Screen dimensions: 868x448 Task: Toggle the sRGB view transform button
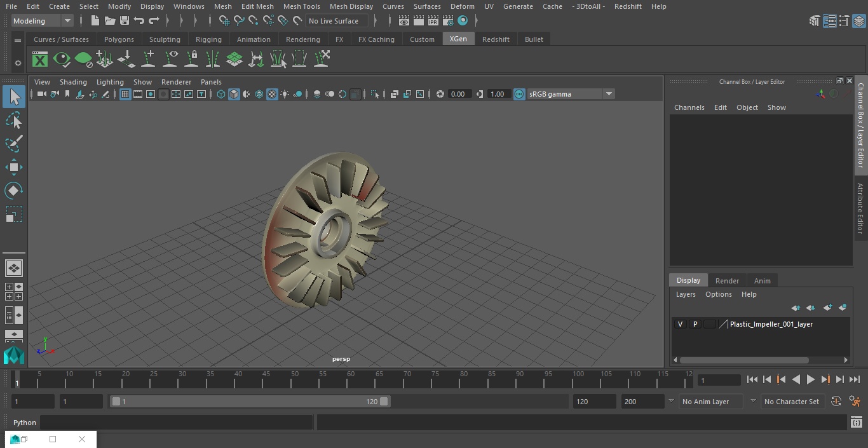click(x=519, y=94)
